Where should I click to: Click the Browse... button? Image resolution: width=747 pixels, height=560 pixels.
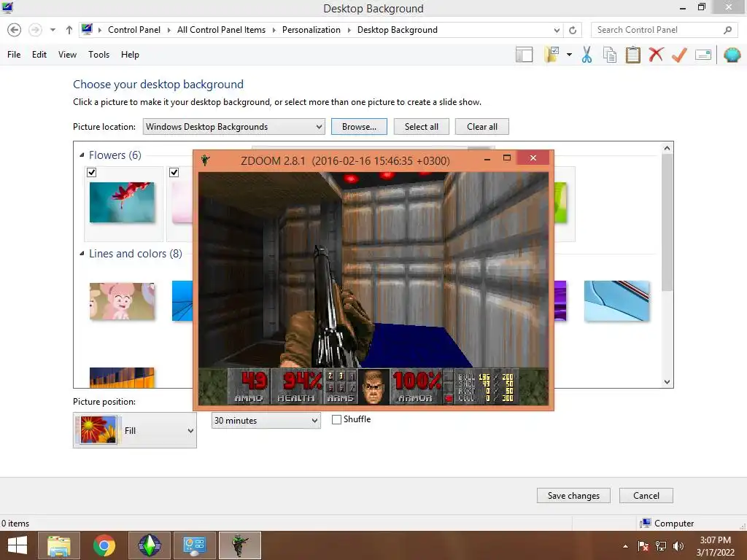coord(359,127)
